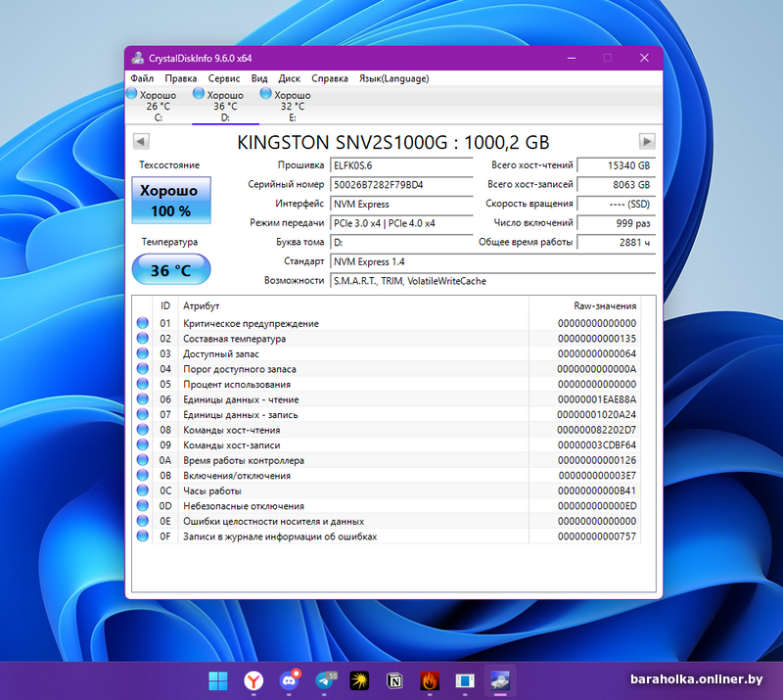This screenshot has width=783, height=700.
Task: Click the Буква тома field D:
Action: coord(401,243)
